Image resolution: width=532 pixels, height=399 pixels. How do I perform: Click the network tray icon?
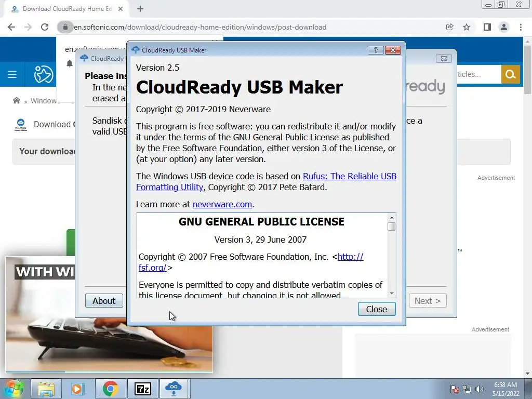click(x=467, y=389)
